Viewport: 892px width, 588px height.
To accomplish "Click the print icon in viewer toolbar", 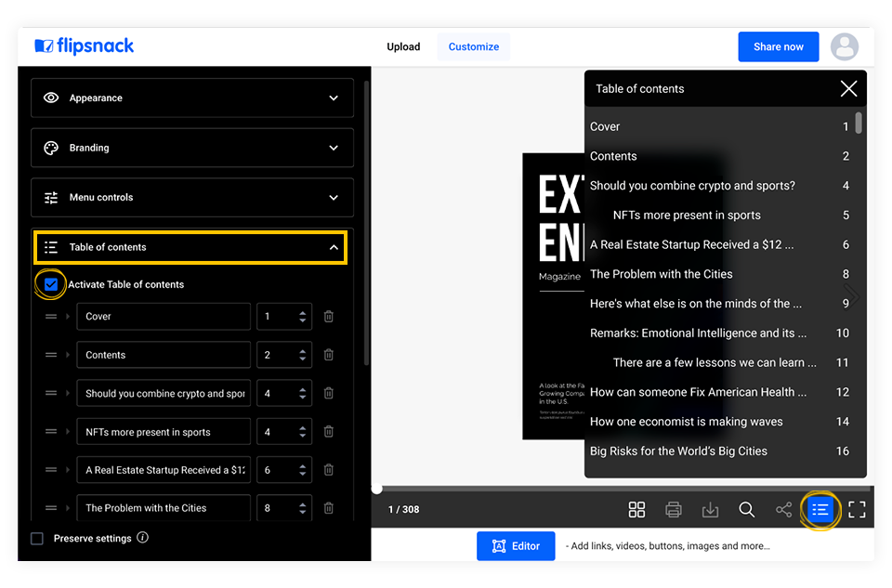I will 674,509.
